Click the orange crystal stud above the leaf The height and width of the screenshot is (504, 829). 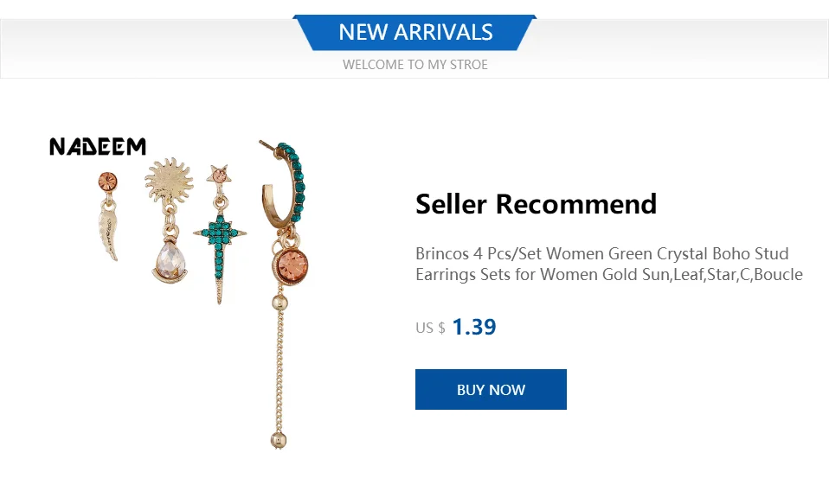108,182
